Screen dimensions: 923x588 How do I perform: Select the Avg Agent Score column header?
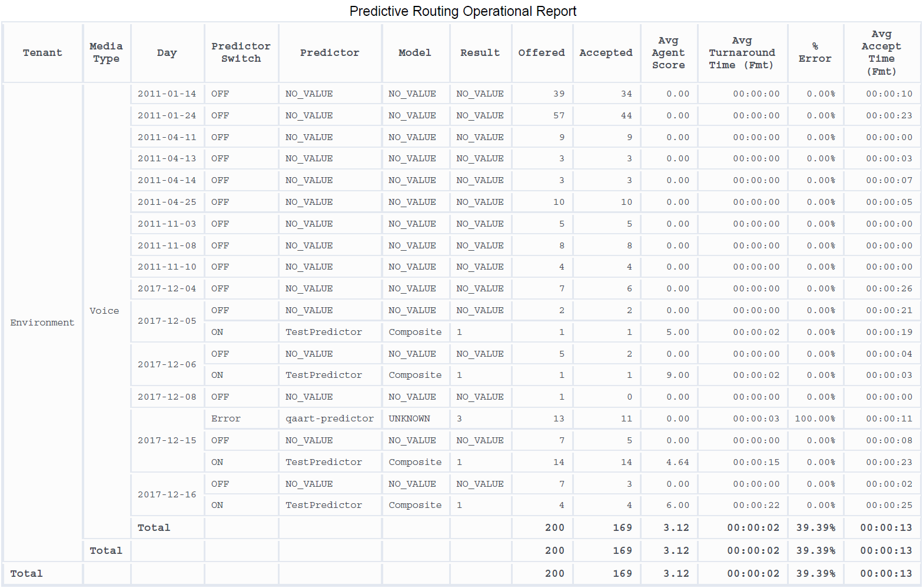[668, 53]
